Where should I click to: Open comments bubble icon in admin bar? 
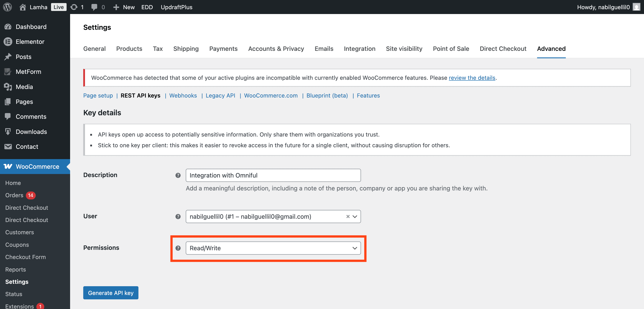click(94, 7)
